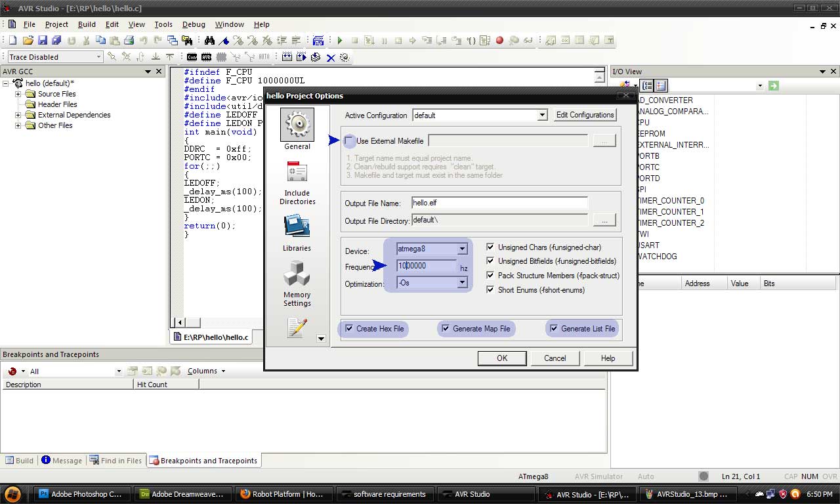The width and height of the screenshot is (840, 504).
Task: Open the Debug menu
Action: pyautogui.click(x=194, y=24)
